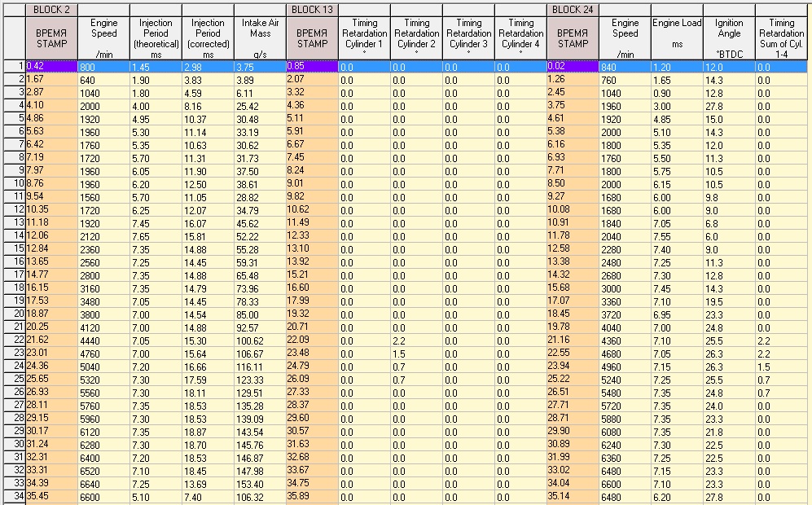Select the Engine Load column header
This screenshot has width=812, height=505.
tap(677, 38)
